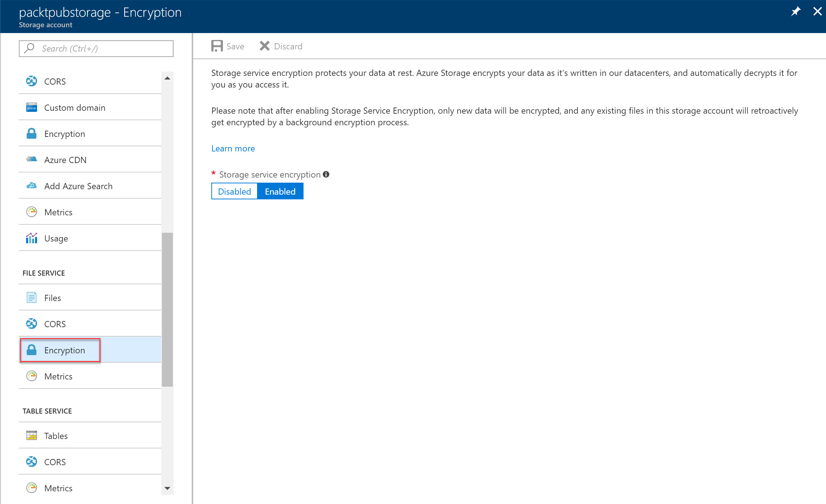This screenshot has height=504, width=826.
Task: Close the Encryption blade
Action: [x=817, y=11]
